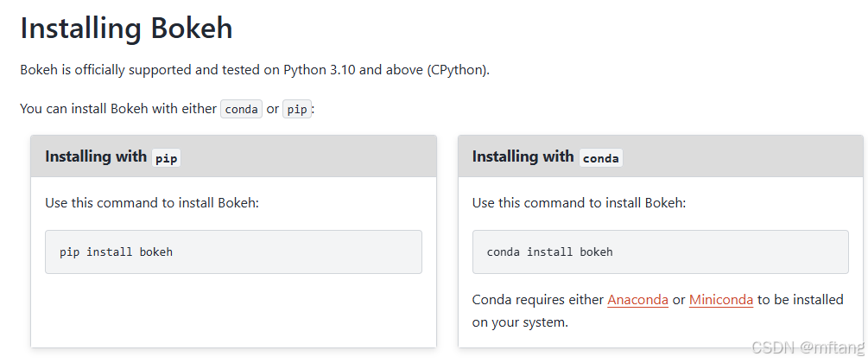Click the 'on your system.' line in the conda card

[520, 322]
